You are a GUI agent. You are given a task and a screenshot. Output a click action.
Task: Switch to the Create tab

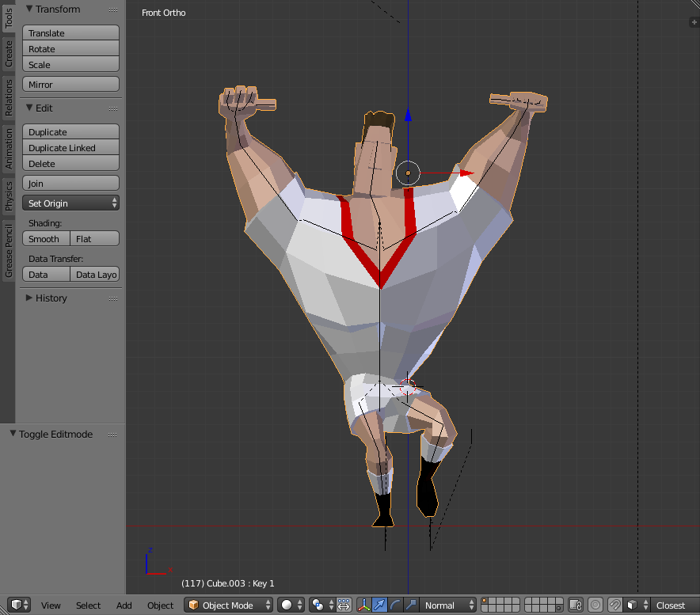(9, 54)
